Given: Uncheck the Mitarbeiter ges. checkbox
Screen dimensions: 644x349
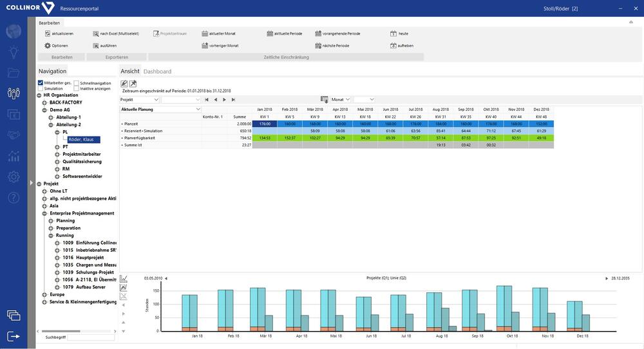Looking at the screenshot, I should coord(41,83).
